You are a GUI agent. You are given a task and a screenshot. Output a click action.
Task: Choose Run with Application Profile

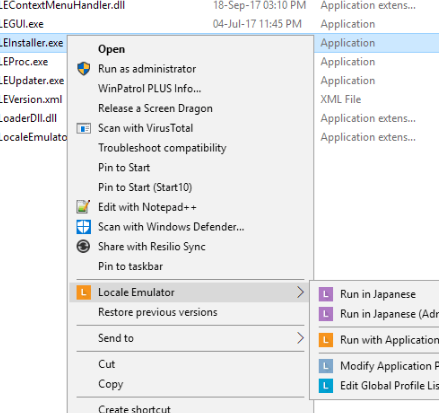click(x=389, y=340)
